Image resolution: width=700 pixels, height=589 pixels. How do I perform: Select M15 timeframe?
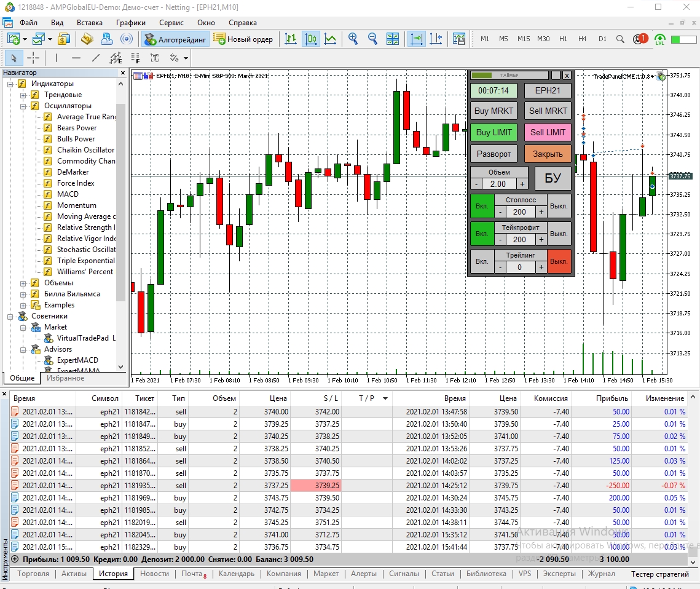tap(524, 39)
